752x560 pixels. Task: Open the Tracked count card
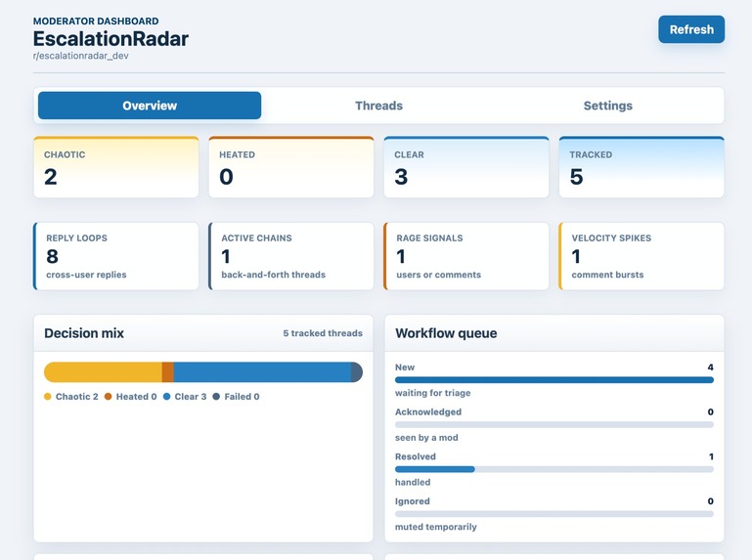click(x=641, y=167)
